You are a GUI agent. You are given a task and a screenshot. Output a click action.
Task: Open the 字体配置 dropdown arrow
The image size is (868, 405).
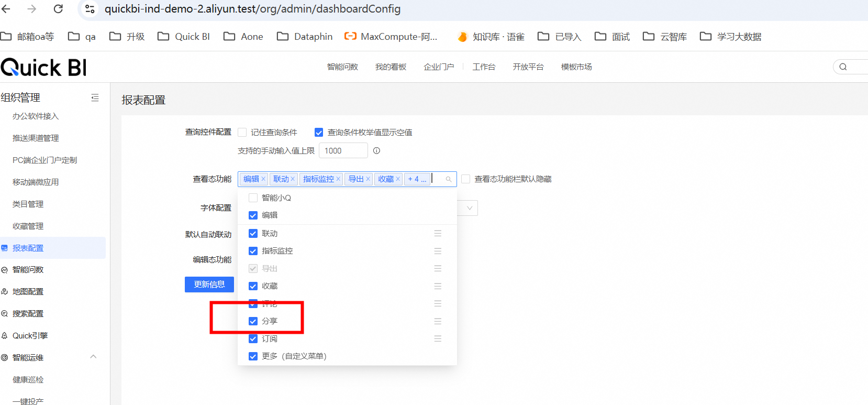(x=470, y=208)
